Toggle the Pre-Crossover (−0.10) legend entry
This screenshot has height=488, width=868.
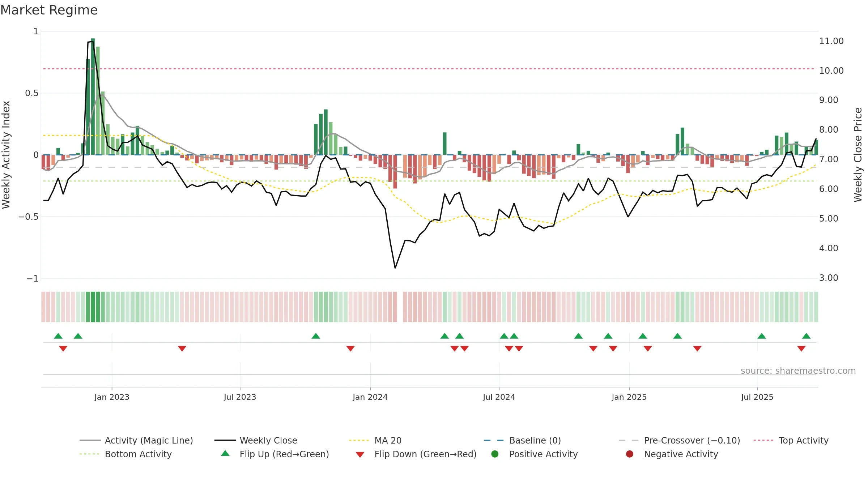tap(680, 440)
